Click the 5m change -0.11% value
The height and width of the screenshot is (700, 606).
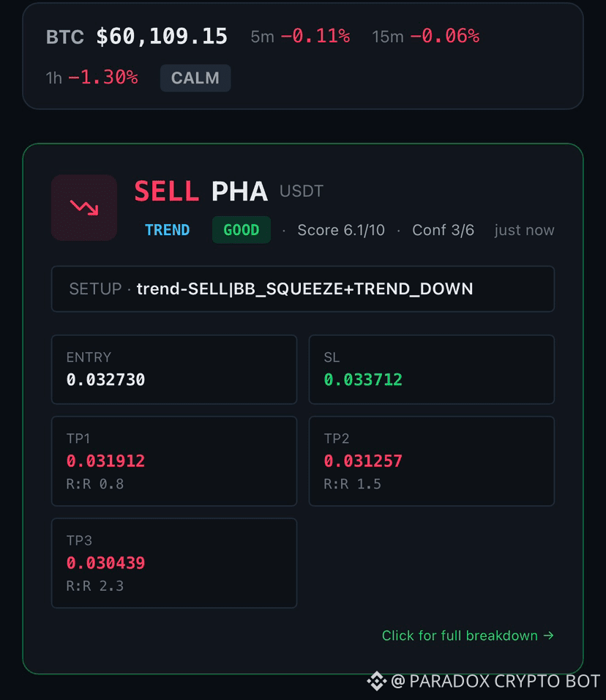[x=315, y=36]
